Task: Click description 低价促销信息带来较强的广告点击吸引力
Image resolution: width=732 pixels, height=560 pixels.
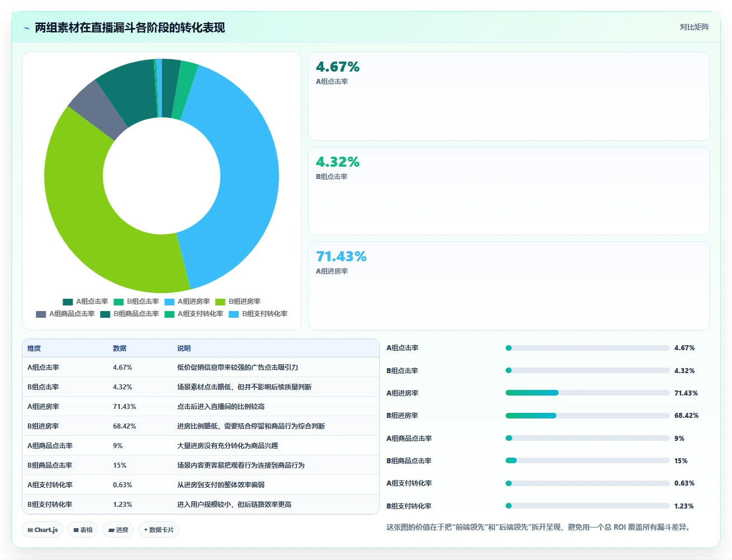Action: coord(238,368)
